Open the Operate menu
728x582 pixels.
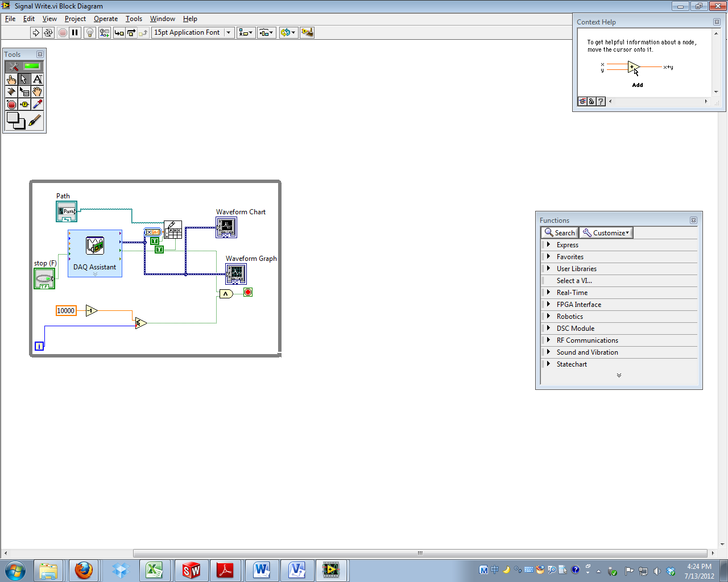click(x=106, y=19)
